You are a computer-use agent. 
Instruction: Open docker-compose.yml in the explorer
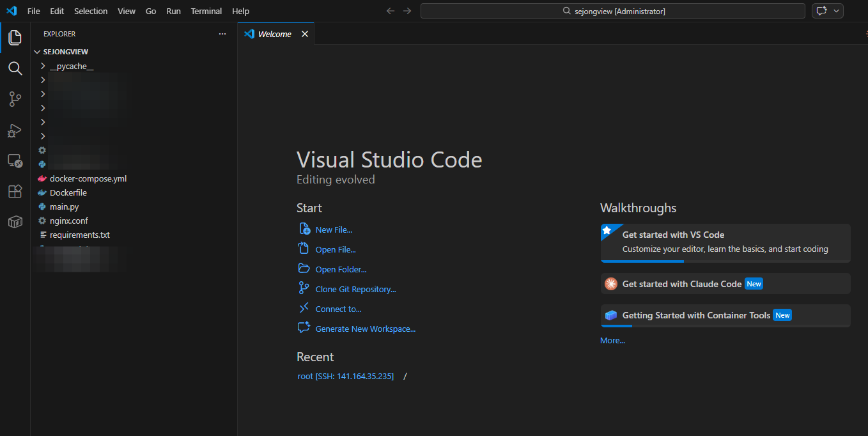(x=88, y=178)
